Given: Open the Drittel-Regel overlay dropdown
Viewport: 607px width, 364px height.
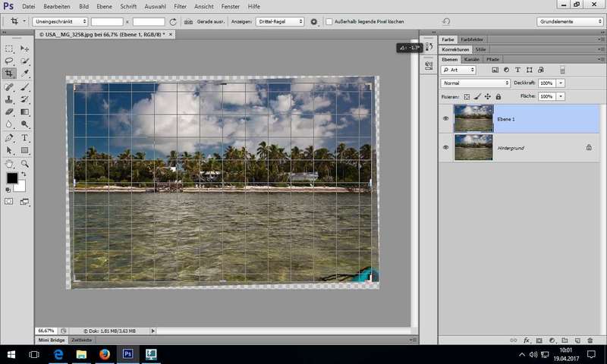Looking at the screenshot, I should pyautogui.click(x=280, y=22).
